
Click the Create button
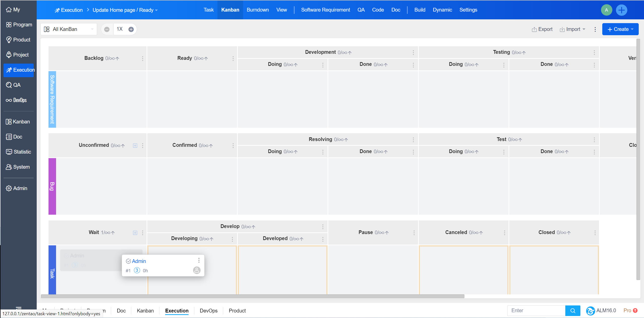tap(620, 29)
